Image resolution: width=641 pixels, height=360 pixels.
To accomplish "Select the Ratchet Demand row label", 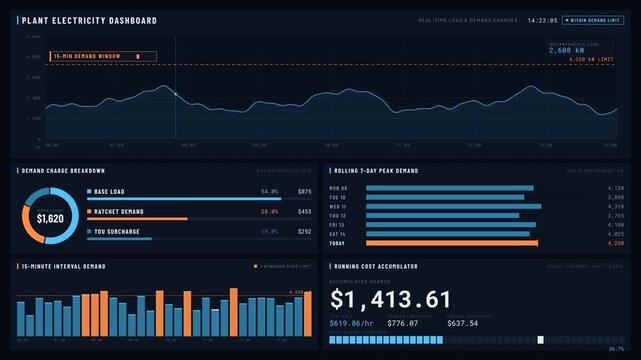I will click(x=119, y=211).
